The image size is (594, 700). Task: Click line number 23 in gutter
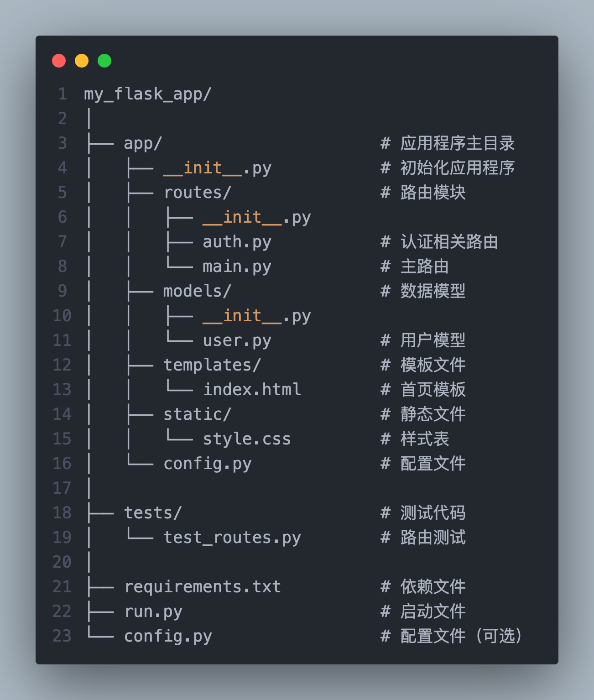[62, 636]
